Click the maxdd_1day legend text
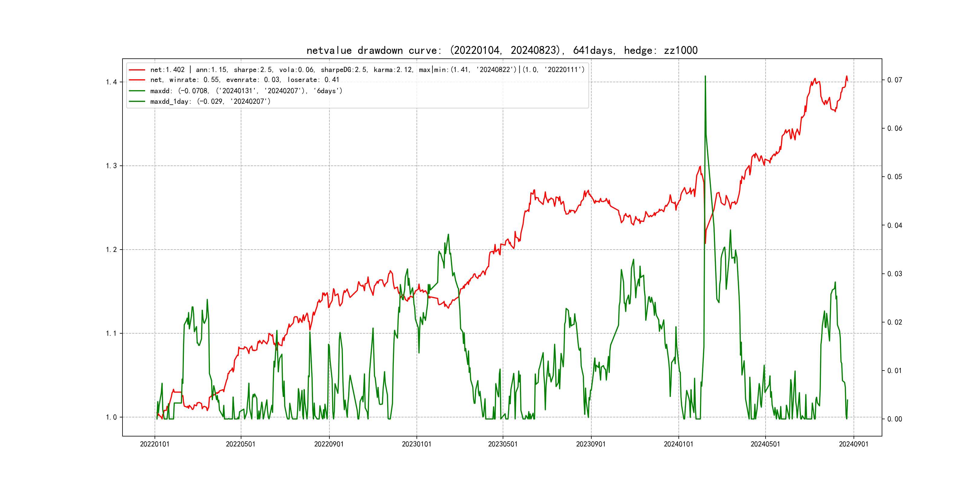The height and width of the screenshot is (490, 980). pos(210,102)
